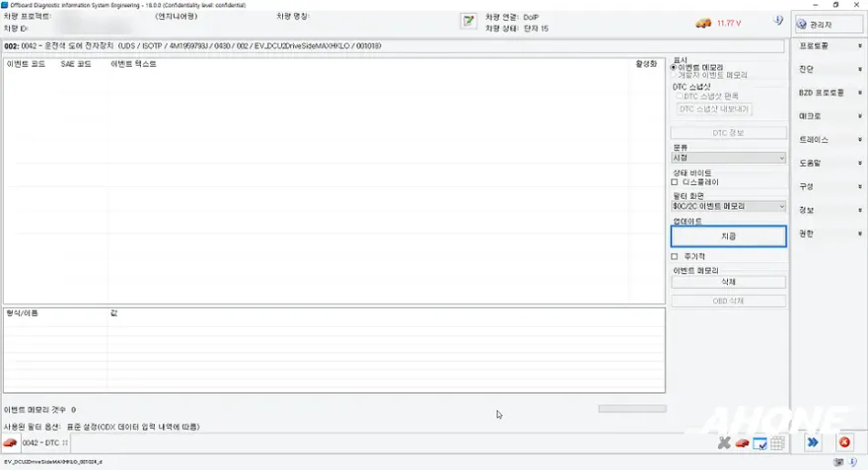
Task: Open the 트레이스 menu section
Action: pyautogui.click(x=829, y=139)
